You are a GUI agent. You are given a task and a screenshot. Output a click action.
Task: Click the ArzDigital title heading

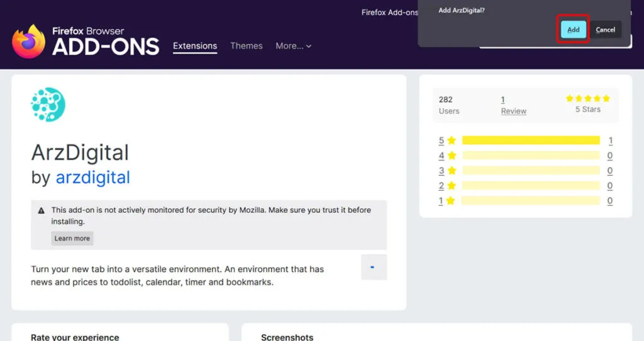[80, 153]
